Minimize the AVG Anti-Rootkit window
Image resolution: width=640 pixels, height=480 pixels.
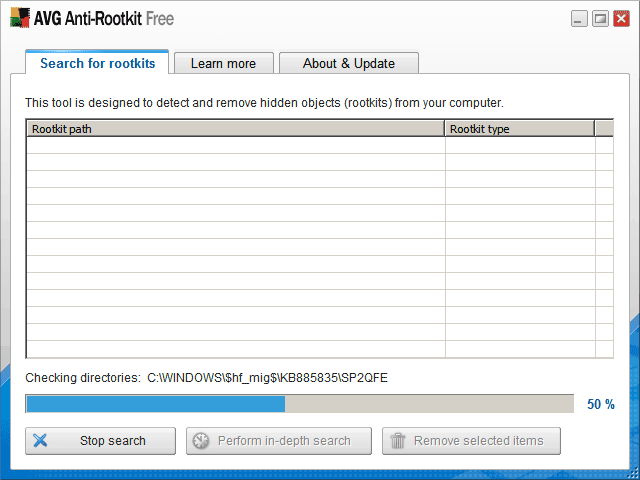579,18
